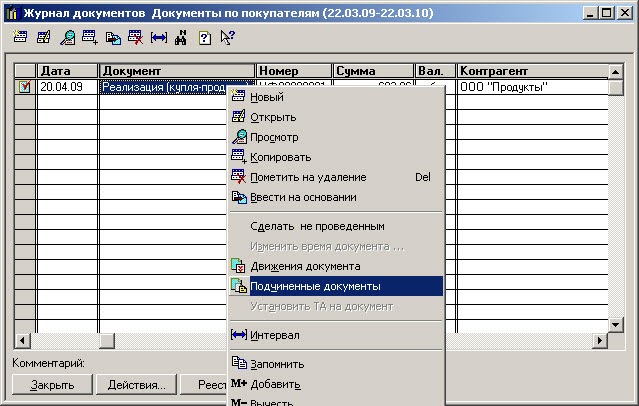Click the vertical scrollbar down arrow
This screenshot has width=639, height=406.
point(615,325)
